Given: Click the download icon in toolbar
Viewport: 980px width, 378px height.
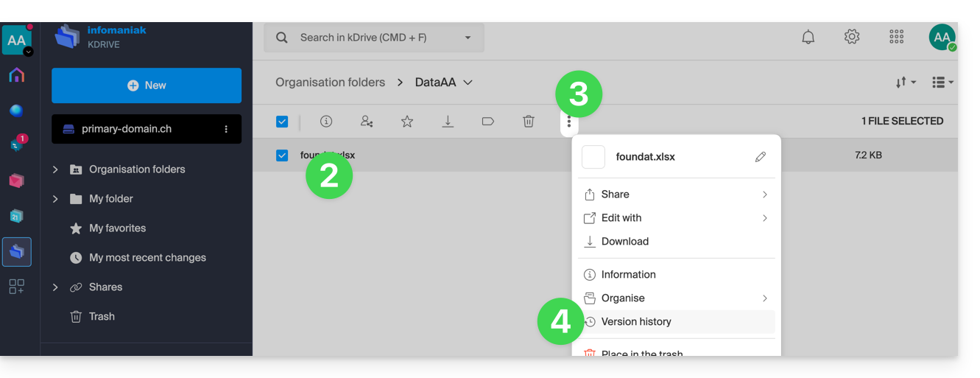Looking at the screenshot, I should (x=448, y=122).
